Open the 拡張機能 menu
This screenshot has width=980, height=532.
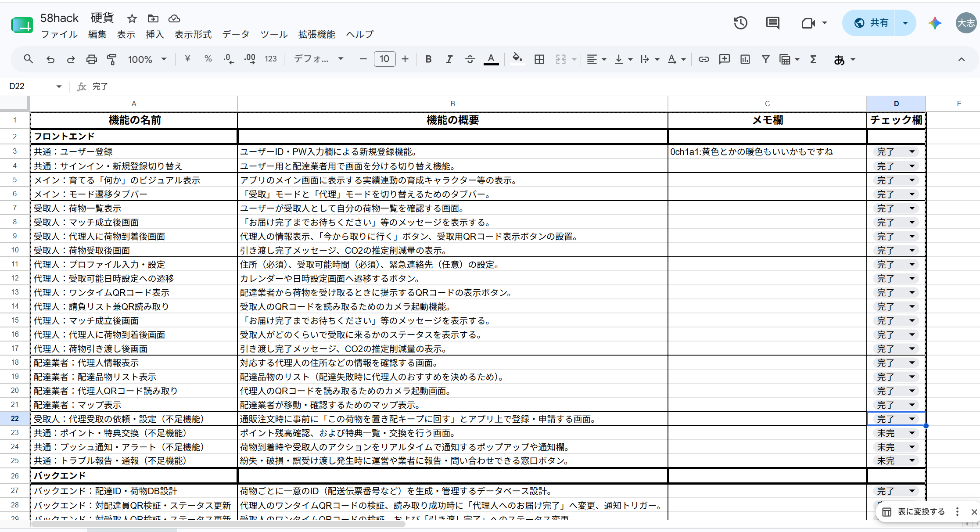pos(317,34)
